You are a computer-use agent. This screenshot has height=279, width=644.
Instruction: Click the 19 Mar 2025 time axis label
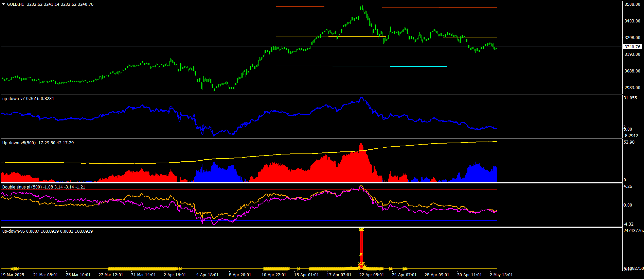pos(13,275)
